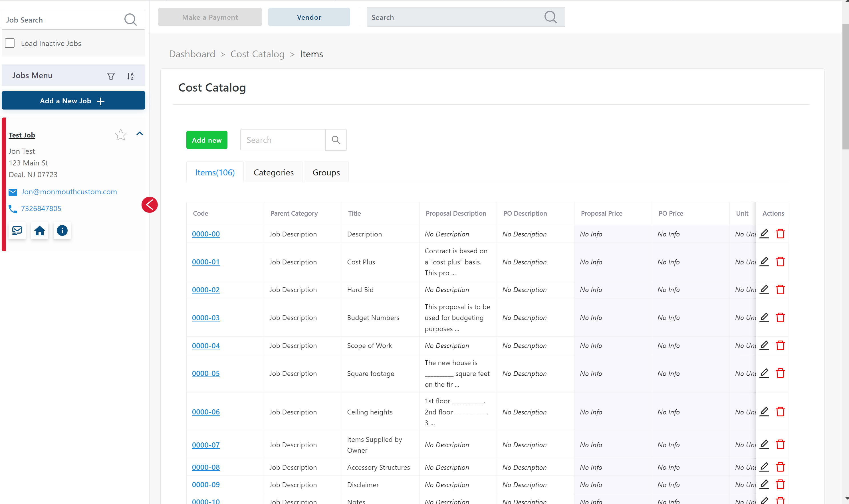The height and width of the screenshot is (504, 849).
Task: Click the Vendor button in the top bar
Action: click(x=309, y=17)
